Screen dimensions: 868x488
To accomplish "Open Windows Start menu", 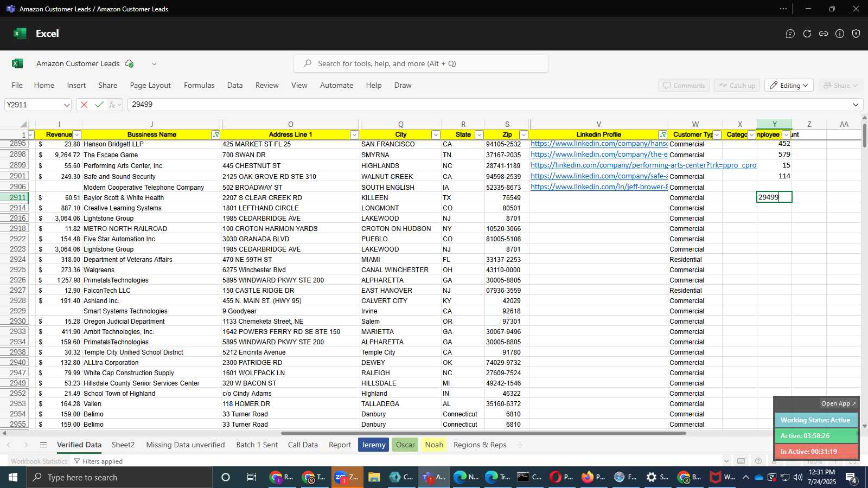I will tap(13, 477).
